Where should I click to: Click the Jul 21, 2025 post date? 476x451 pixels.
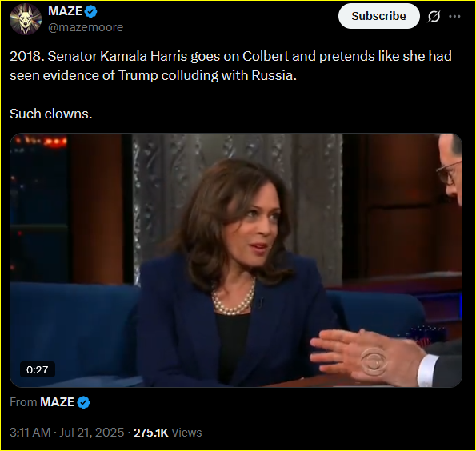[92, 433]
